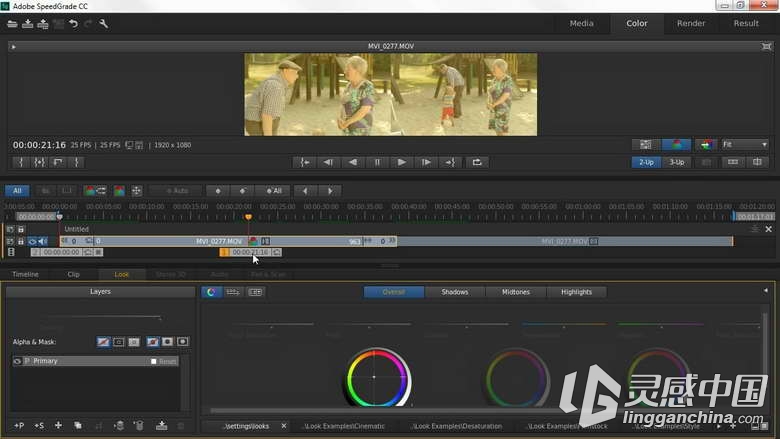Switch to the Render tab
This screenshot has height=439, width=780.
click(690, 23)
